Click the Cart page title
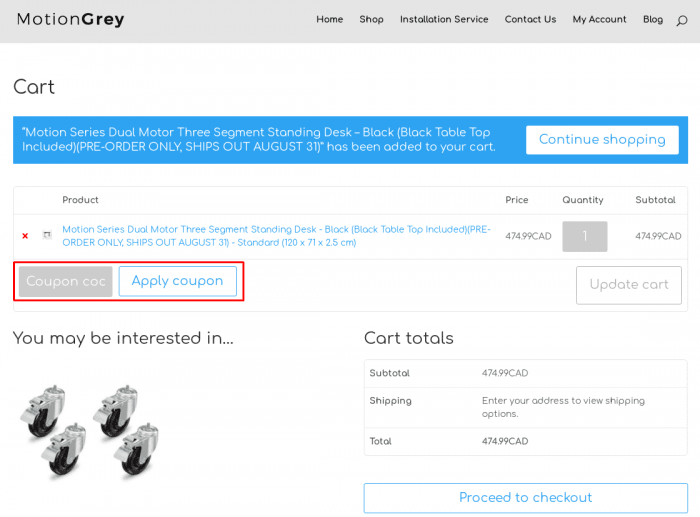Screen dimensions: 700x517 tap(34, 87)
